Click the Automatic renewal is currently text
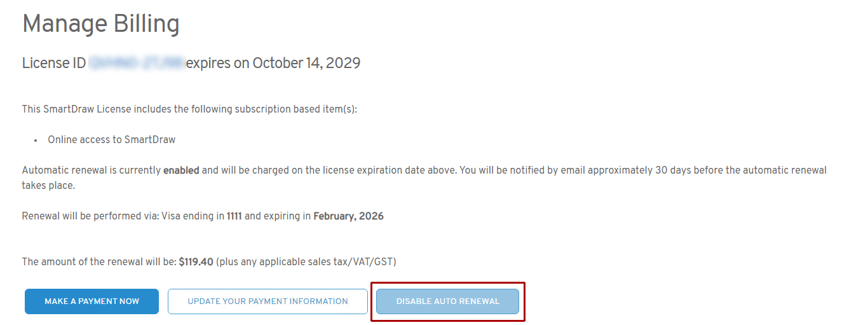Screen dimensions: 868x325 tap(92, 170)
